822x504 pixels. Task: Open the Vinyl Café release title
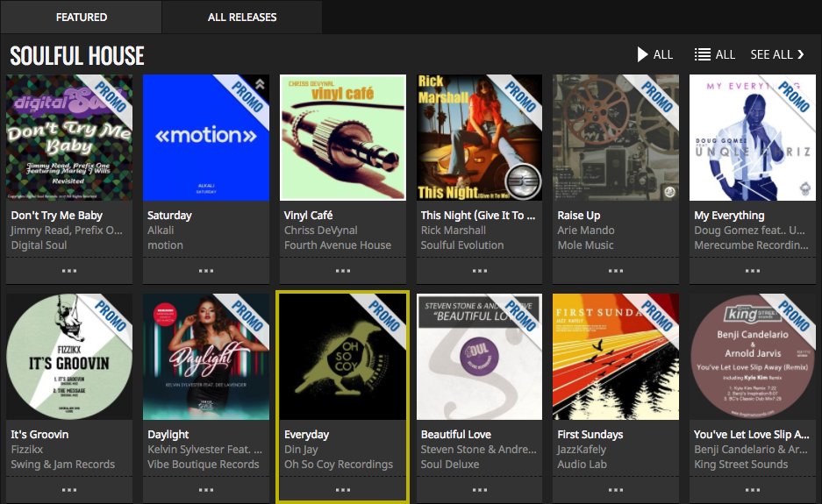(x=308, y=216)
